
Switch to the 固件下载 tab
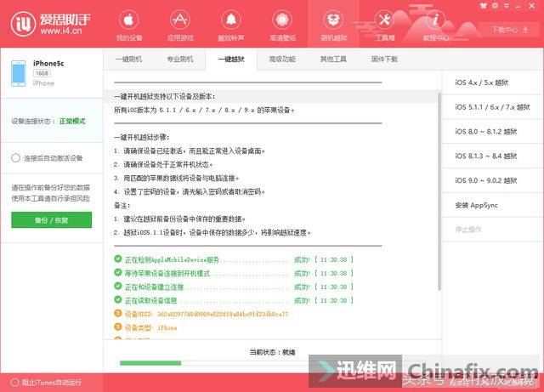[x=384, y=59]
